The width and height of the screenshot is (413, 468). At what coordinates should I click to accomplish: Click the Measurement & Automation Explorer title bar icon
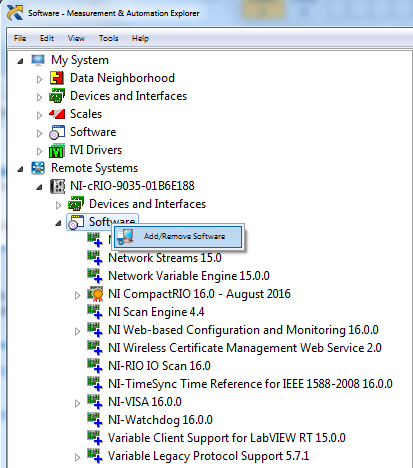coord(15,13)
